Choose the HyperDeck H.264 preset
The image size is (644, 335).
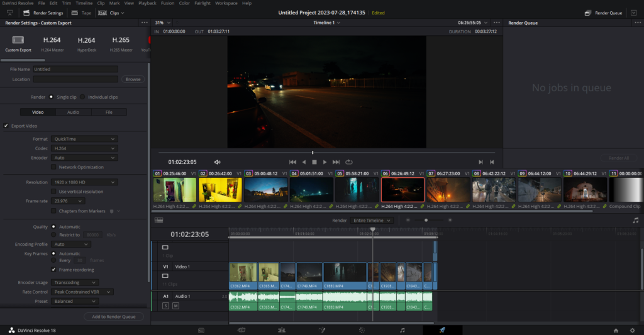[87, 43]
